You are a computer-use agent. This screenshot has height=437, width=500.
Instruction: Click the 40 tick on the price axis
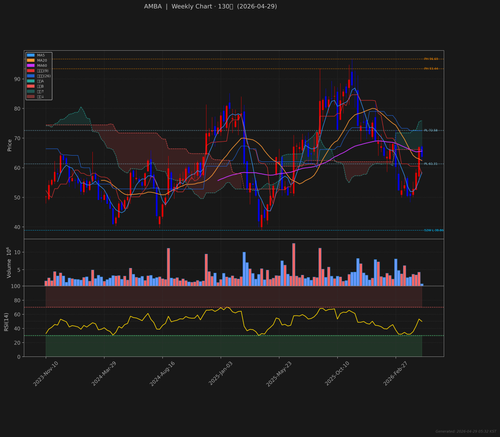[x=17, y=227]
